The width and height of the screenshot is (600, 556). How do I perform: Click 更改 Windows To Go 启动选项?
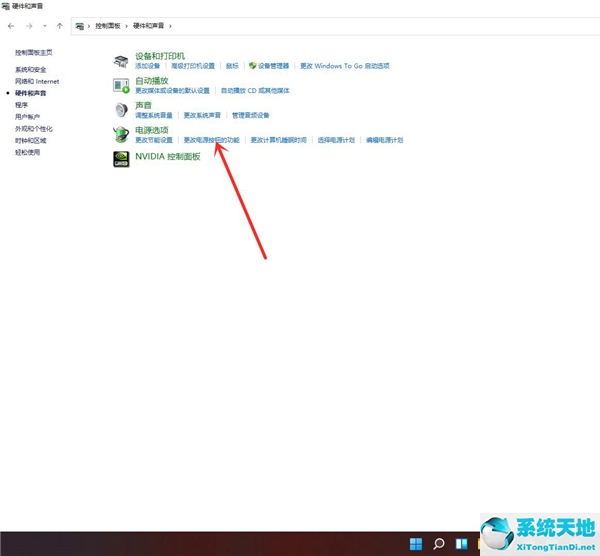tap(345, 66)
